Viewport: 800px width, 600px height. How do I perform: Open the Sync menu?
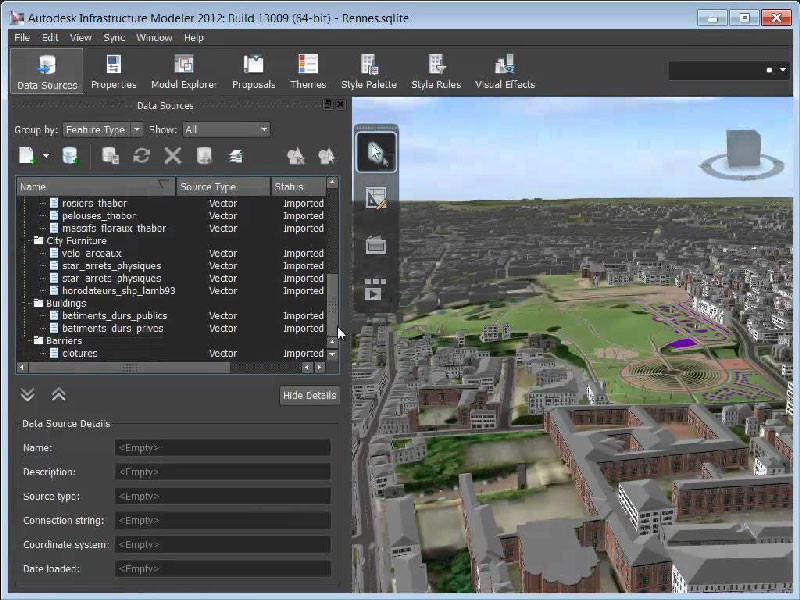click(114, 36)
